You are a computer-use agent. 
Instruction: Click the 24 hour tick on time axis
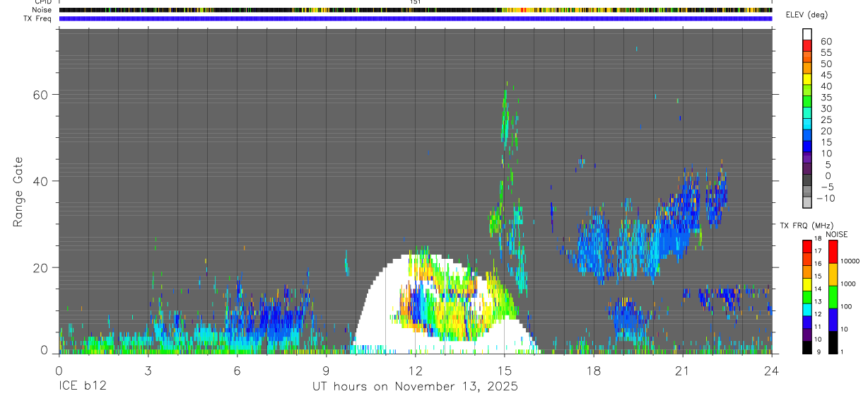(772, 370)
